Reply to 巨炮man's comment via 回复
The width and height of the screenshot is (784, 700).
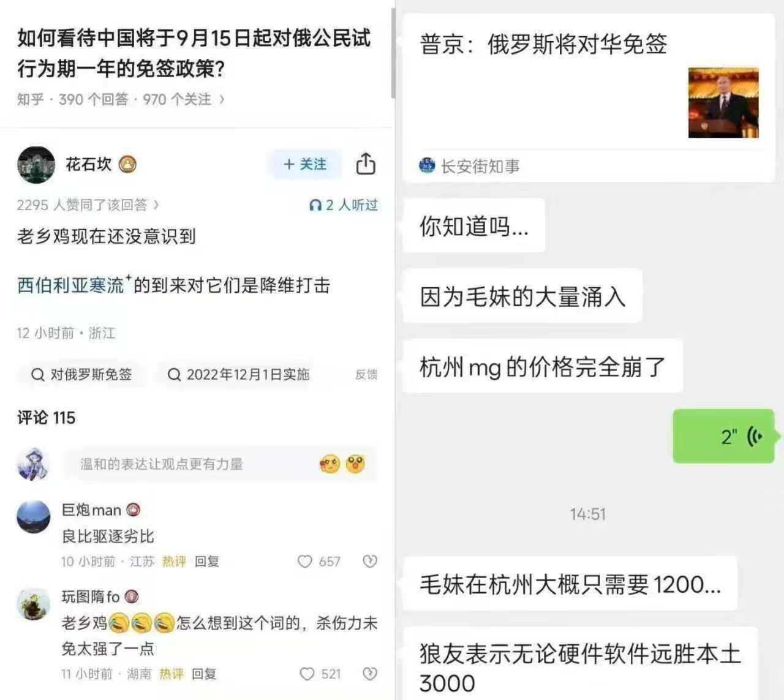(207, 561)
